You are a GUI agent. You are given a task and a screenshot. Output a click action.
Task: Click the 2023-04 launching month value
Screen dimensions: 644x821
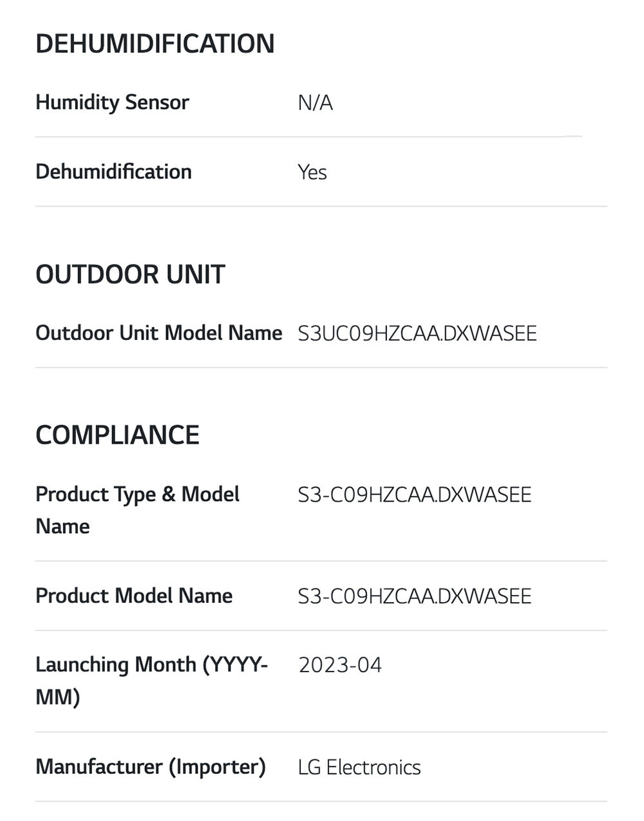(x=340, y=665)
